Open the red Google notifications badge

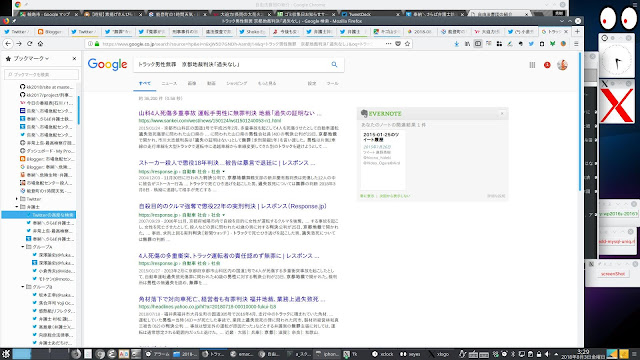coord(547,65)
